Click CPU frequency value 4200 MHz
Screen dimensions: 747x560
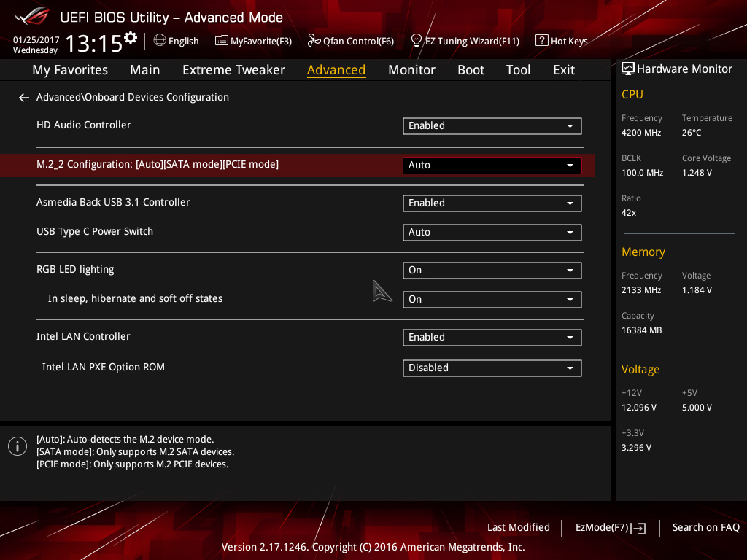pyautogui.click(x=640, y=133)
